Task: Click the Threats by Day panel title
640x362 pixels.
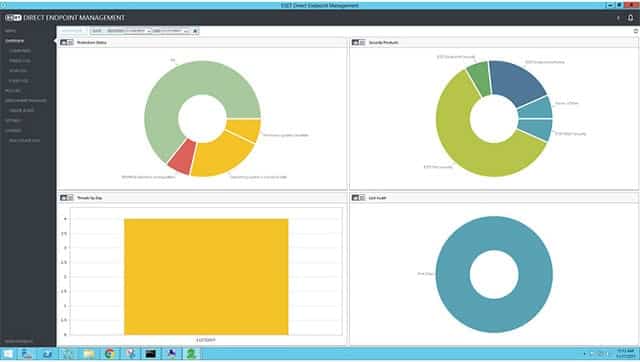Action: coord(89,198)
